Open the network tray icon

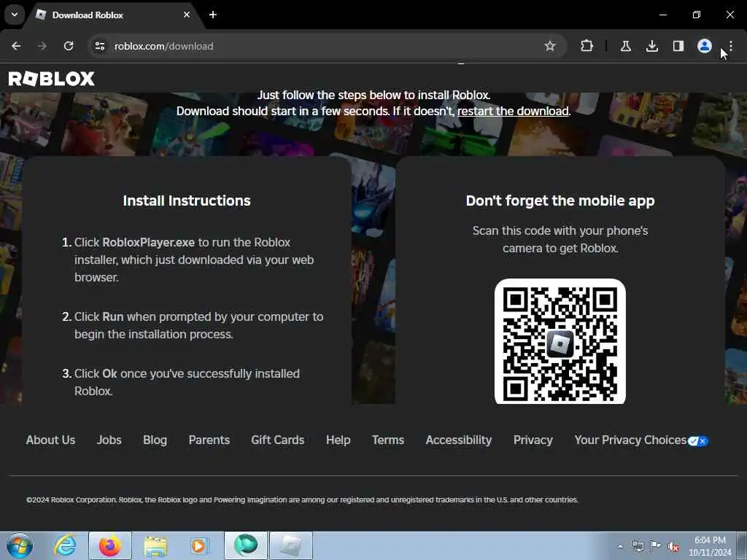638,547
